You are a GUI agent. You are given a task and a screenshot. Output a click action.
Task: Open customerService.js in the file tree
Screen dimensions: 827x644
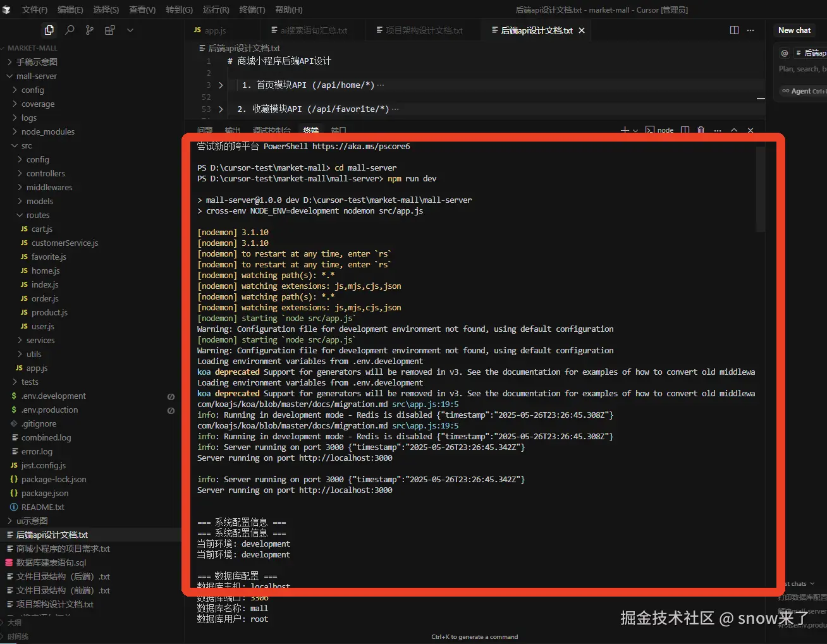coord(65,243)
